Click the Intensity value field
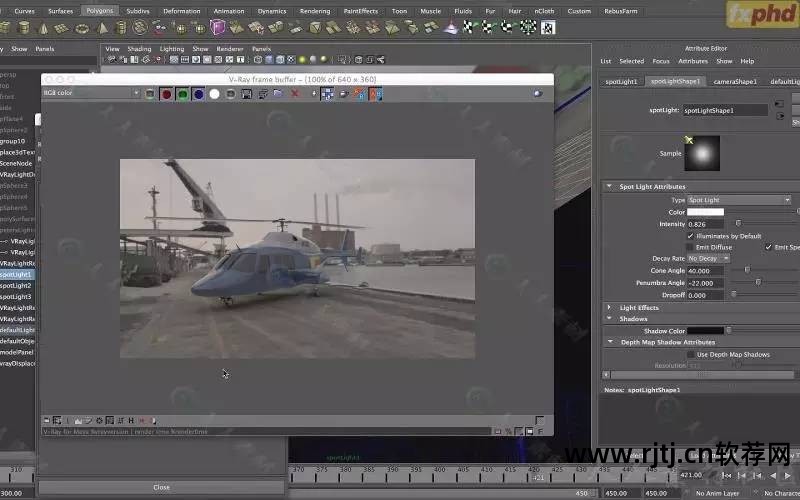The width and height of the screenshot is (800, 500). 705,224
